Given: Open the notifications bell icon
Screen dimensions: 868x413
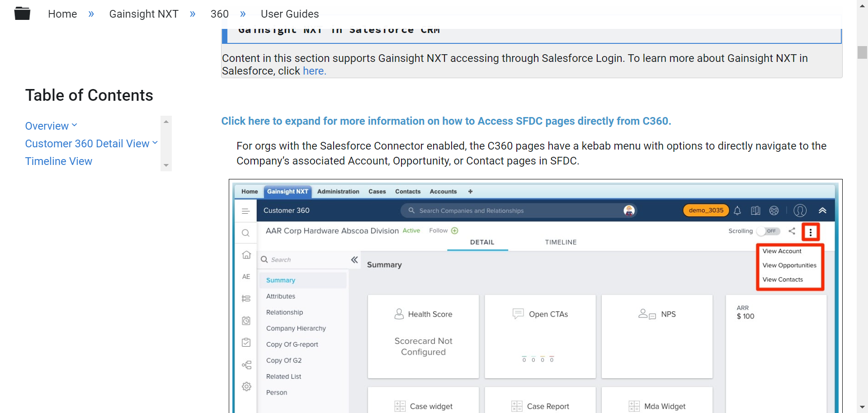Looking at the screenshot, I should [737, 211].
